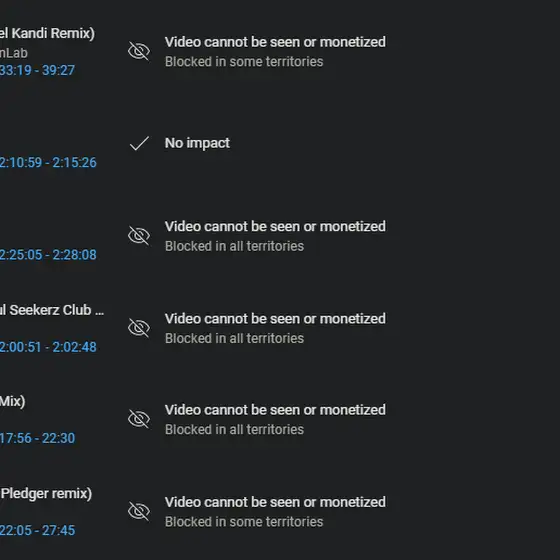Click hidden-eye icon beside 33:19 - 39:27 claim
560x560 pixels.
[x=139, y=51]
